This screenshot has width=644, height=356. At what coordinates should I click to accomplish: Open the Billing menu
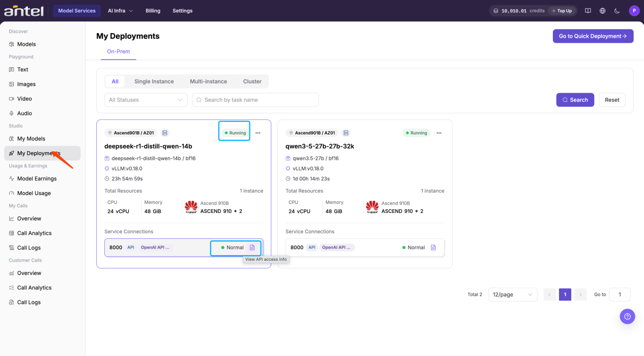tap(153, 11)
